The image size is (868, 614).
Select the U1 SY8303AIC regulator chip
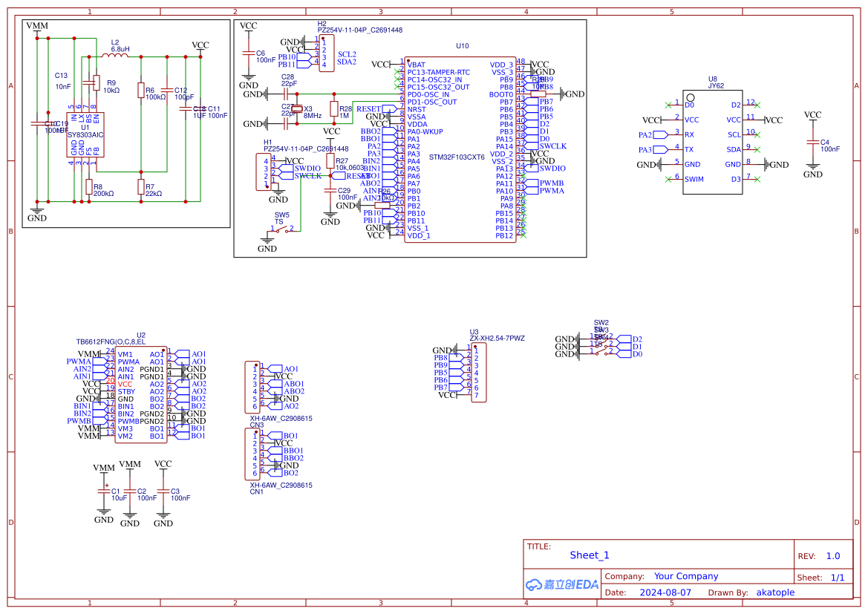point(85,134)
